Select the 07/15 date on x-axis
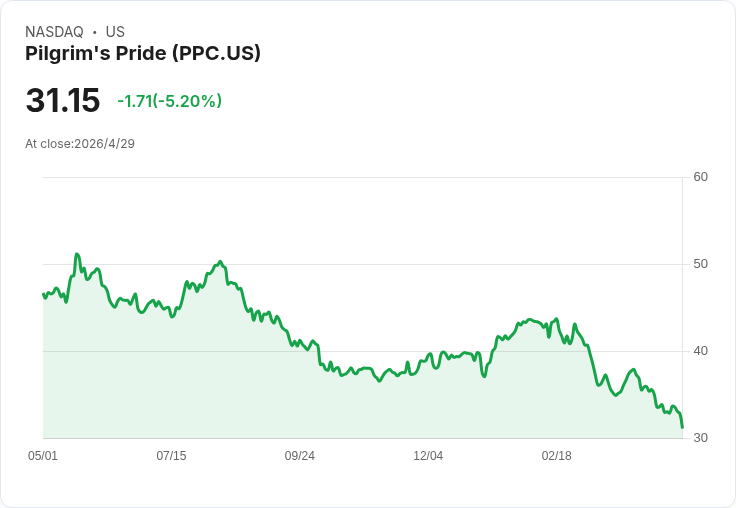The height and width of the screenshot is (508, 736). click(171, 456)
